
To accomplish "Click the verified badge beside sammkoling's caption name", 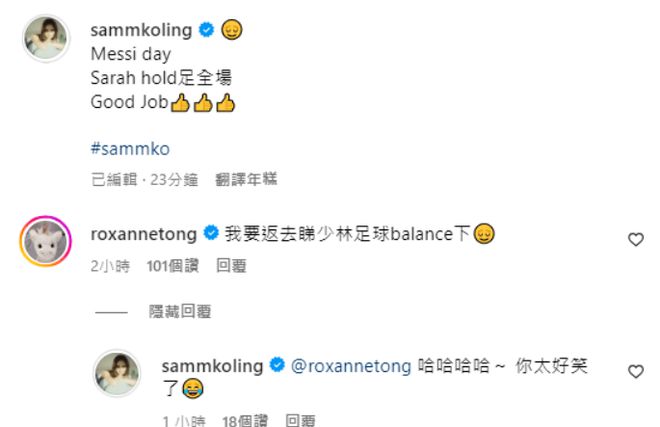I will pos(206,30).
